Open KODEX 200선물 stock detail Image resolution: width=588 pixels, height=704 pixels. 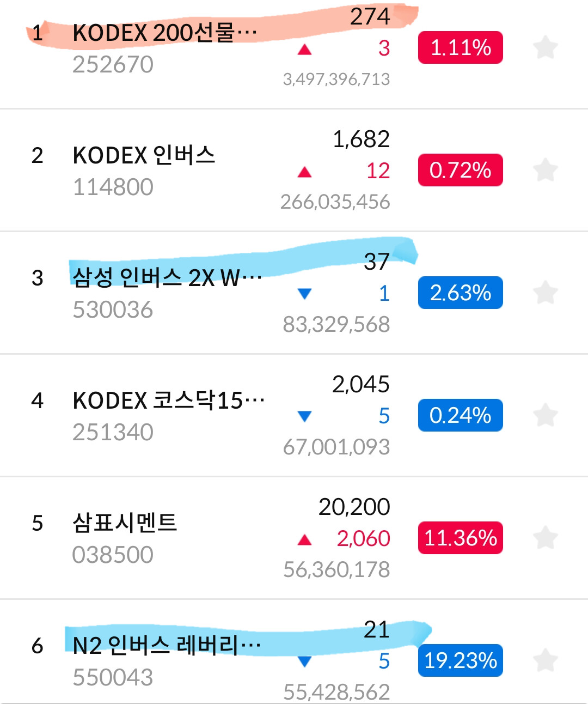pos(165,33)
